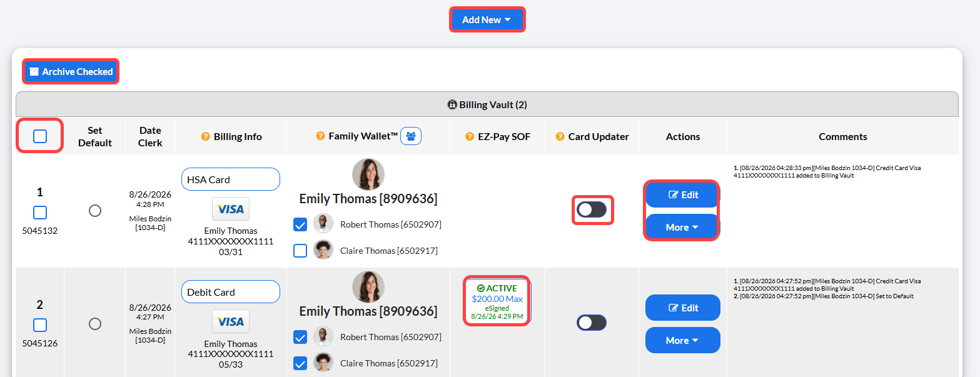Click the Billing Vault lock icon
This screenshot has width=980, height=377.
pyautogui.click(x=452, y=104)
